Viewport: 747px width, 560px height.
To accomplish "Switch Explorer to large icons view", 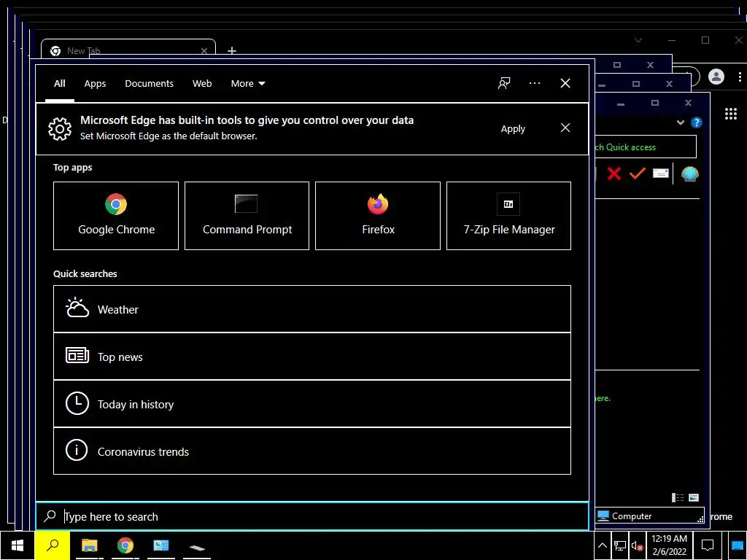I will click(x=694, y=497).
